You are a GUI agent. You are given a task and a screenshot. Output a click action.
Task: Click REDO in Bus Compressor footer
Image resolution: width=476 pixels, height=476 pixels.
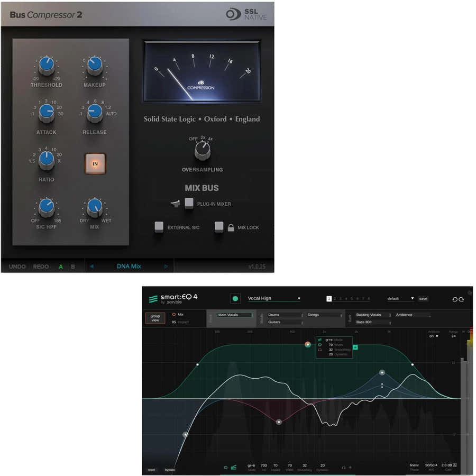pyautogui.click(x=41, y=267)
